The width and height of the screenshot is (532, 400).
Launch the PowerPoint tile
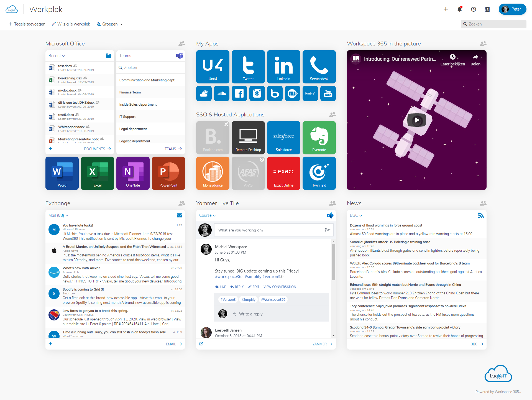168,173
